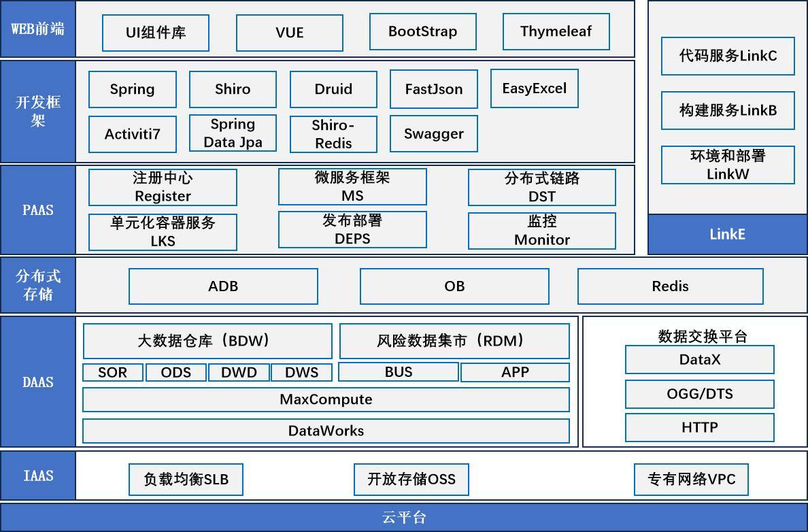This screenshot has height=532, width=808.
Task: Select the Druid box
Action: [x=333, y=89]
